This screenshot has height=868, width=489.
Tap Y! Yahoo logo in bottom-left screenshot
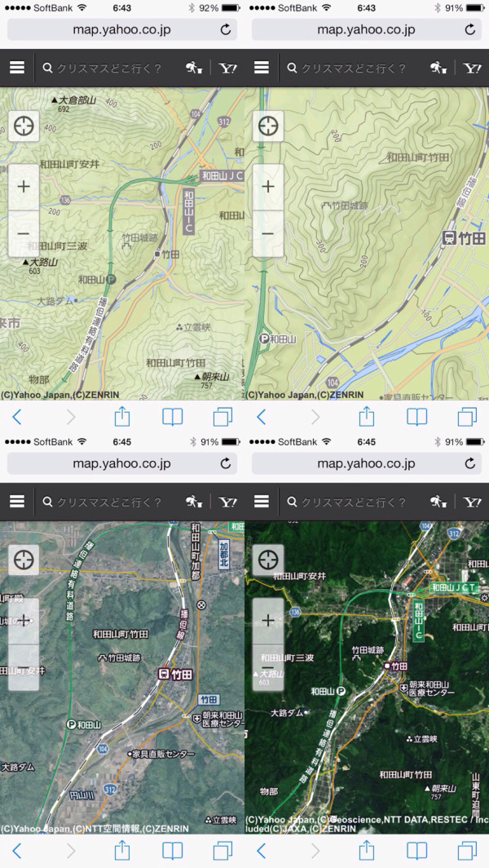228,502
